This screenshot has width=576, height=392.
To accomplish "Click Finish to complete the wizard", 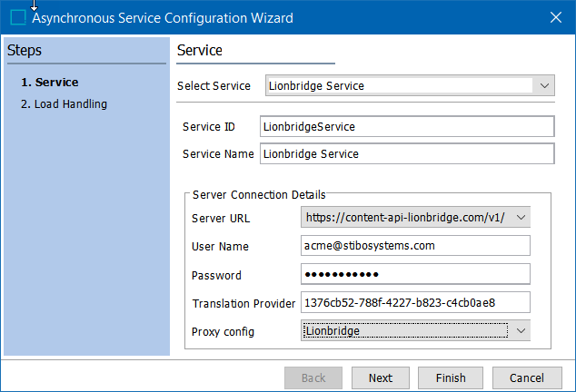I will (x=450, y=378).
